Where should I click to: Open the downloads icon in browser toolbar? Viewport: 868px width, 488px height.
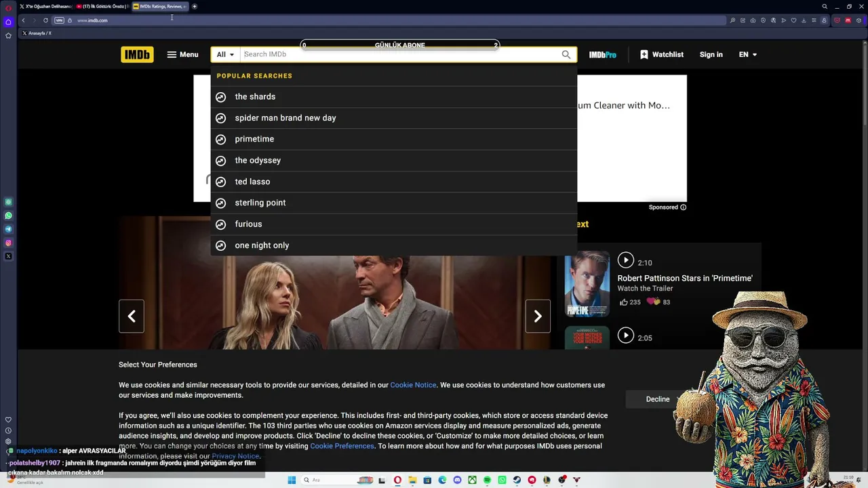[804, 20]
